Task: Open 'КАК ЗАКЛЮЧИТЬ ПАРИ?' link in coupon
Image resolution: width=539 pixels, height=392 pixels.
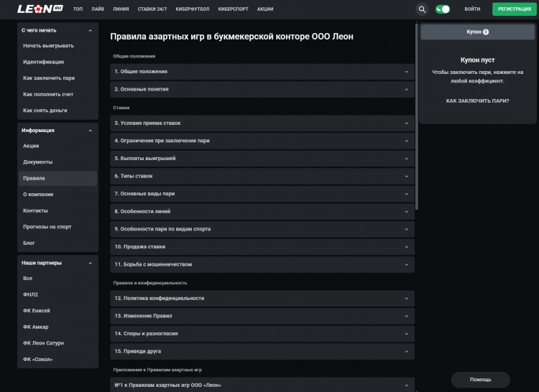Action: click(477, 101)
